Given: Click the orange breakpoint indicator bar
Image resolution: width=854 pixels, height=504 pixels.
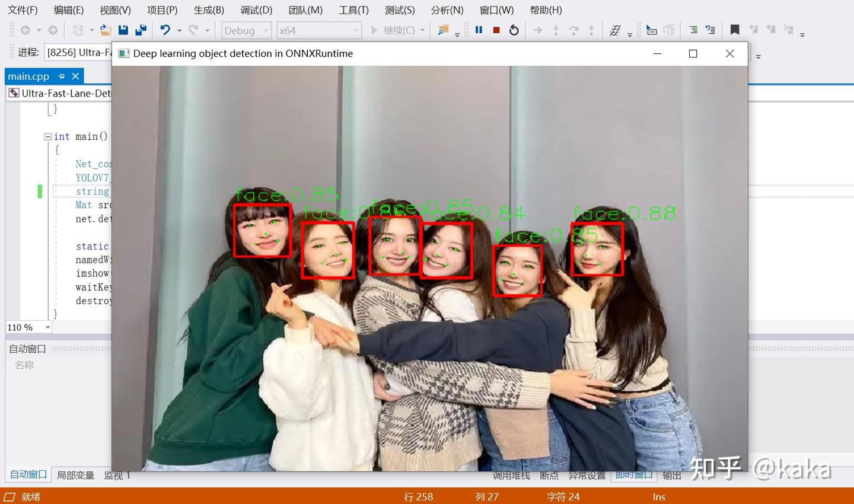Looking at the screenshot, I should pyautogui.click(x=40, y=191).
